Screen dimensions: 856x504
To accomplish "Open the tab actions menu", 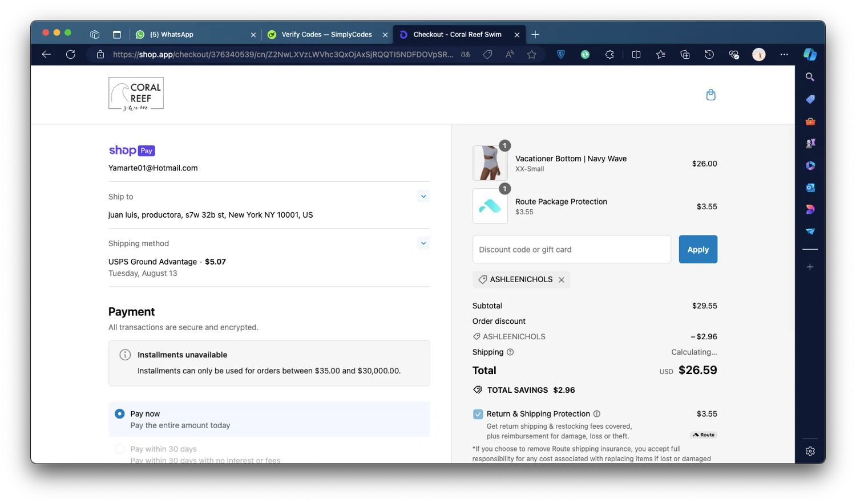I will 117,34.
